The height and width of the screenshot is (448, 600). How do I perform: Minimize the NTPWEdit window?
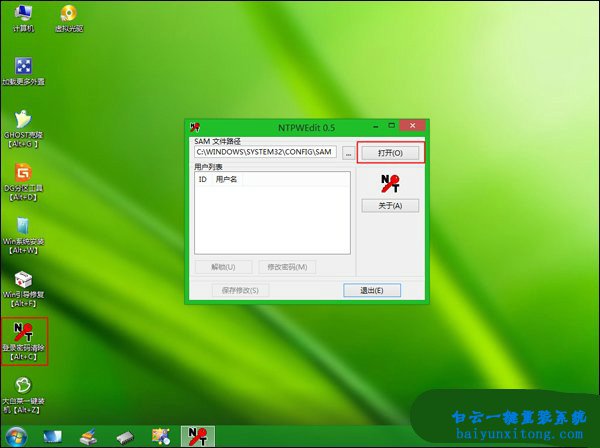point(377,126)
